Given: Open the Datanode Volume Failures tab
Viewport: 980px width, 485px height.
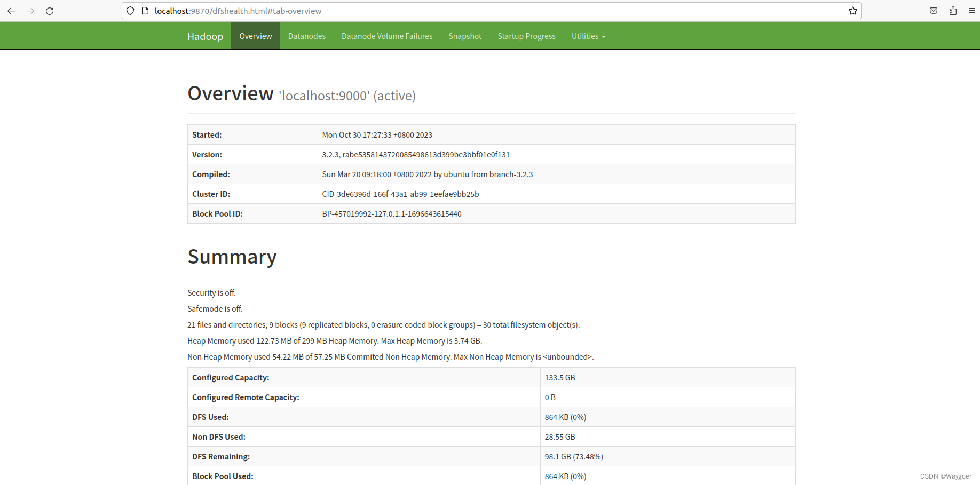Looking at the screenshot, I should coord(386,36).
